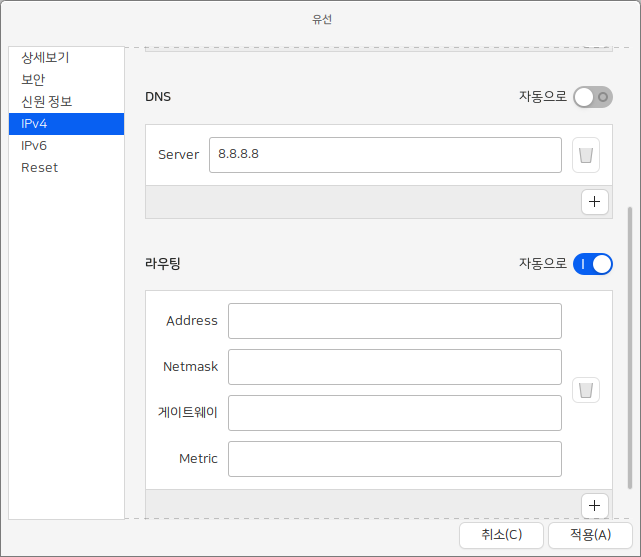Select the 게이트웨이 gateway input field
This screenshot has width=641, height=557.
tap(394, 413)
